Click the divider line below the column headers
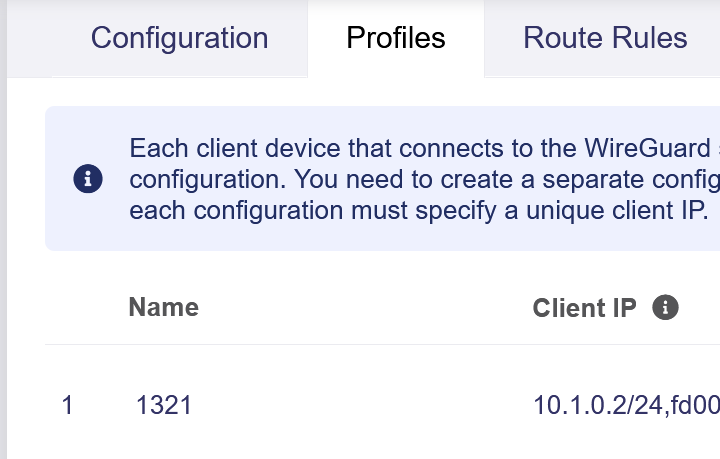Image resolution: width=720 pixels, height=459 pixels. (380, 345)
